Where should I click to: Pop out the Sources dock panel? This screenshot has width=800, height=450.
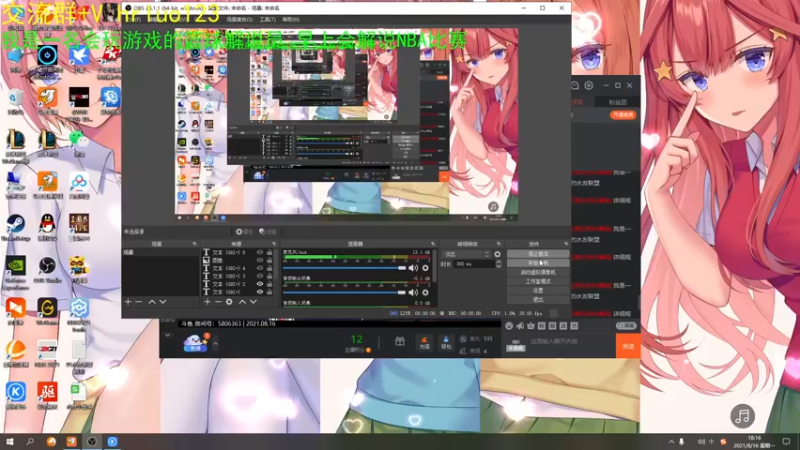[274, 244]
